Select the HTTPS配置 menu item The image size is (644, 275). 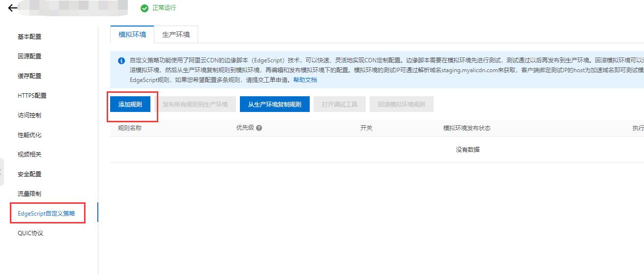[32, 96]
